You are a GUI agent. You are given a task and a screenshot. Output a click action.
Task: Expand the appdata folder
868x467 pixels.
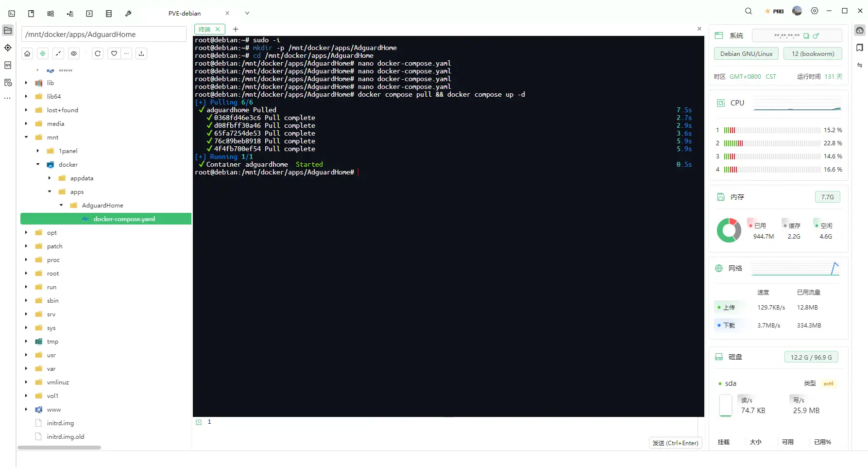pos(49,178)
